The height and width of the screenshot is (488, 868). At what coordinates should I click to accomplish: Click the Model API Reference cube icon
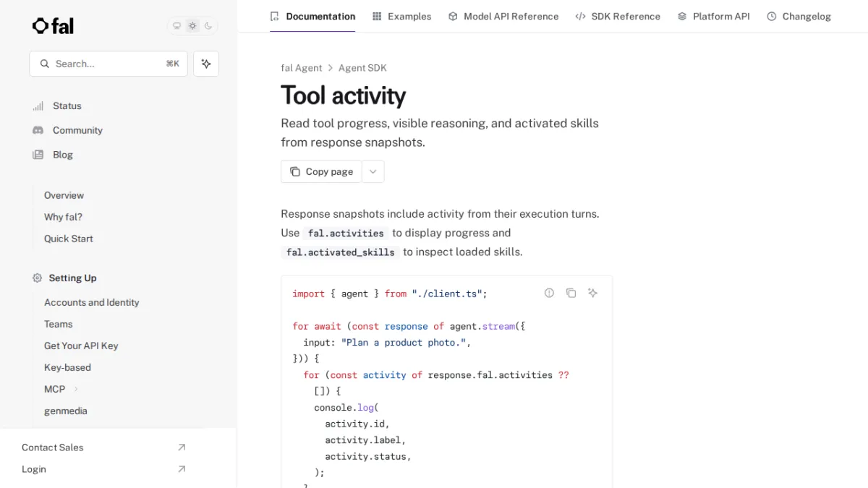click(453, 16)
